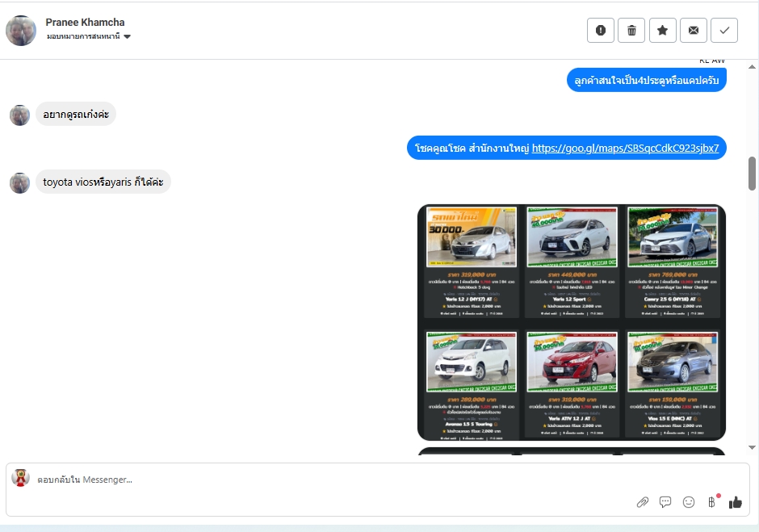The height and width of the screenshot is (532, 759).
Task: Click the chat scrollbar thumb
Action: click(x=752, y=174)
